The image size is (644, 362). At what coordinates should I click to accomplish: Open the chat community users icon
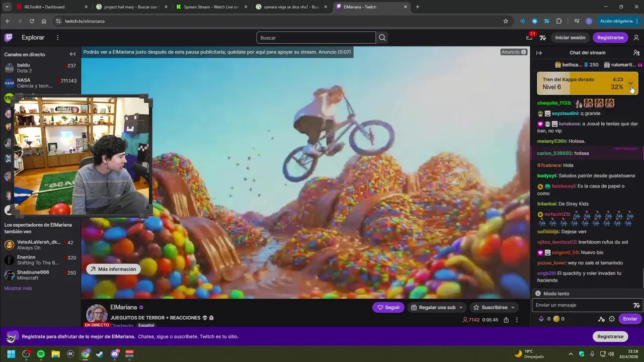click(x=636, y=53)
